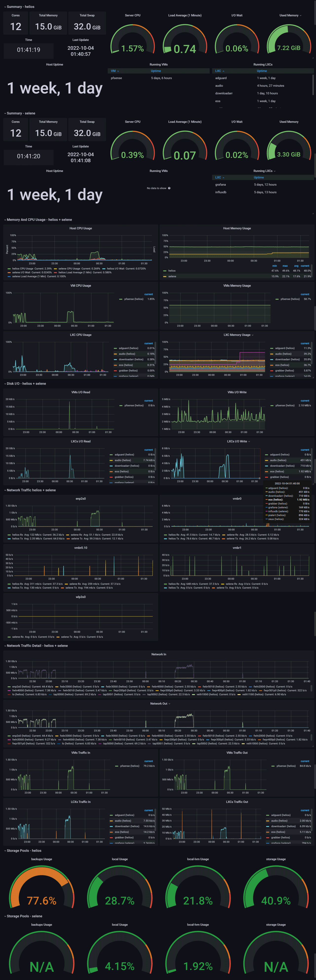Select "downloadarr" cell in helios Running LXCs
This screenshot has width=316, height=980.
[x=224, y=93]
